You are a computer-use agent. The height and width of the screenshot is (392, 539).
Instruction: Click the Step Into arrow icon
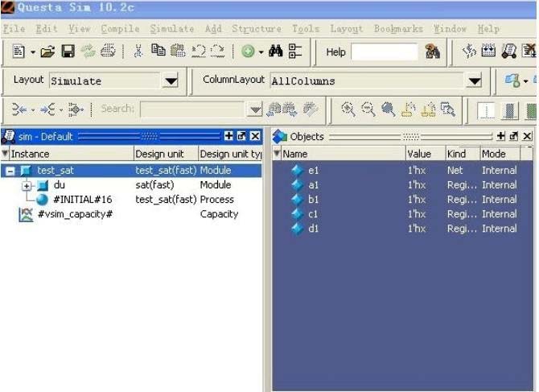(19, 109)
